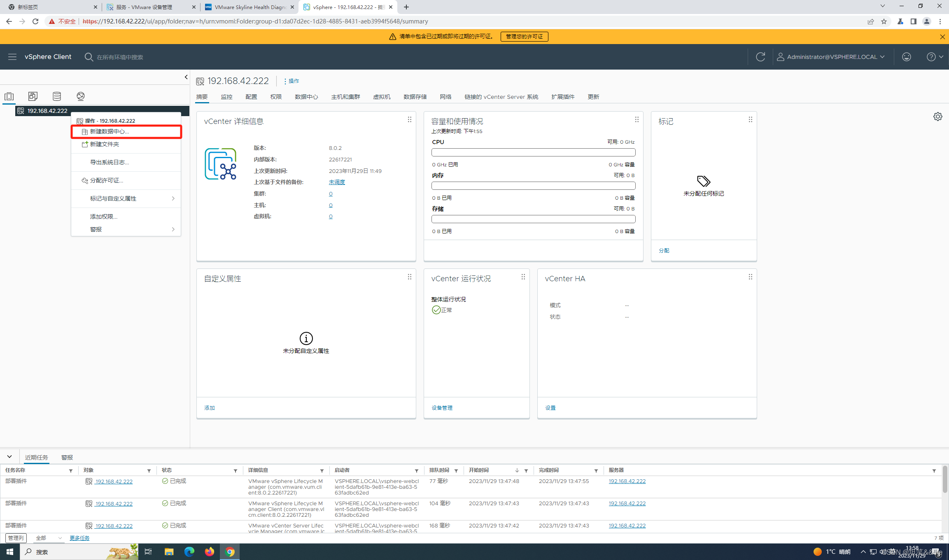Switch to the 主机和集群 tab
949x560 pixels.
[x=345, y=97]
